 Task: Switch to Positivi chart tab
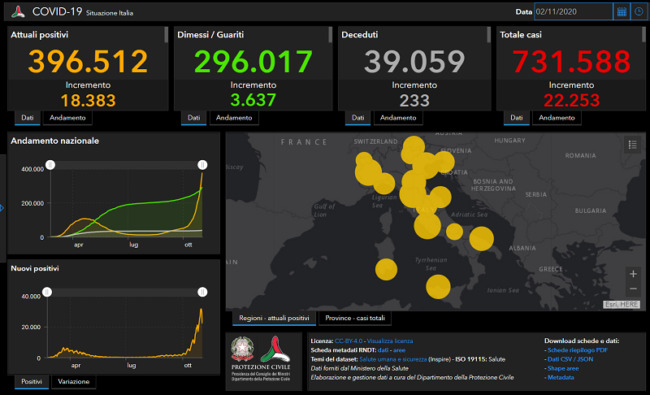(32, 382)
